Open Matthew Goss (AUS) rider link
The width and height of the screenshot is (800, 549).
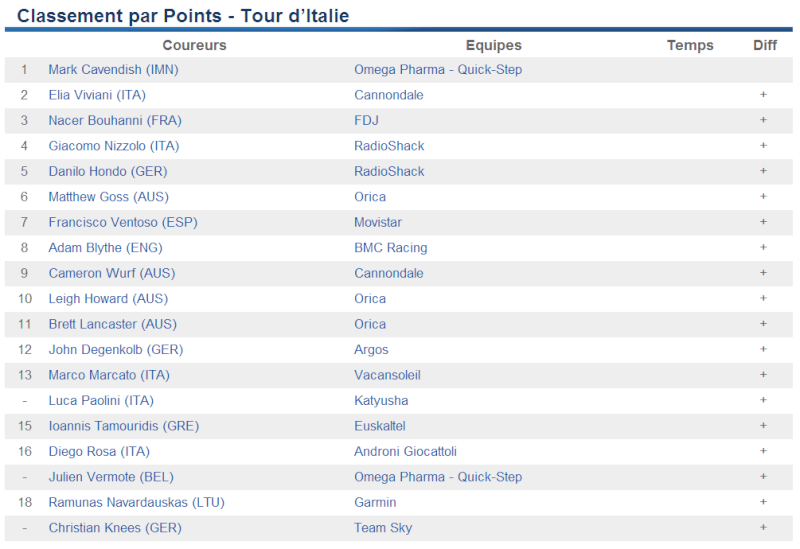pos(108,197)
